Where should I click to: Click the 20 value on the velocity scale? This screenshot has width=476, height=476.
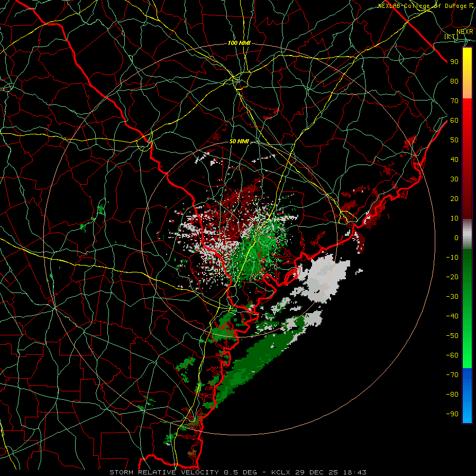[x=454, y=199]
